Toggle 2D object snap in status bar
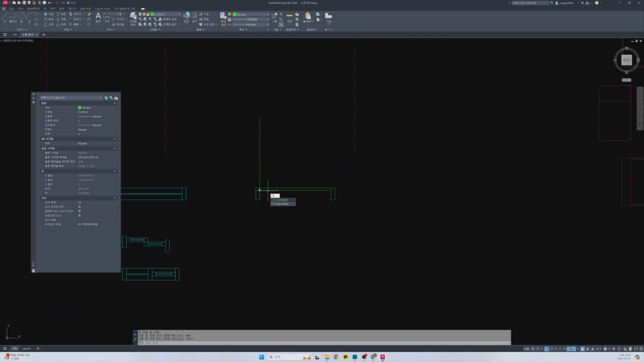 coord(574,349)
